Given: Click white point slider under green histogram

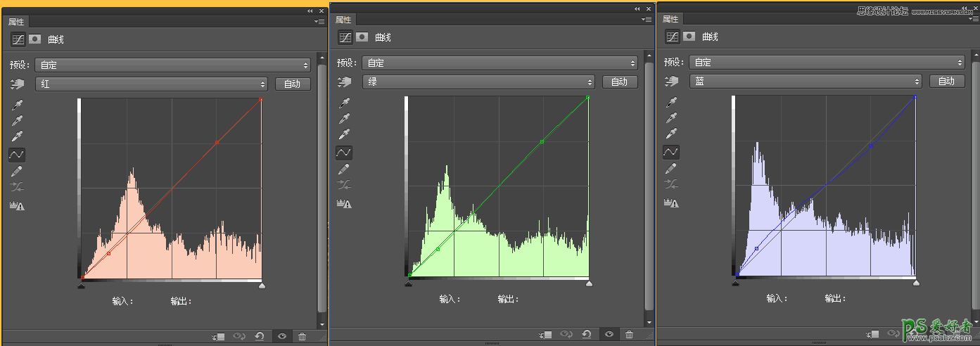Looking at the screenshot, I should pos(589,283).
